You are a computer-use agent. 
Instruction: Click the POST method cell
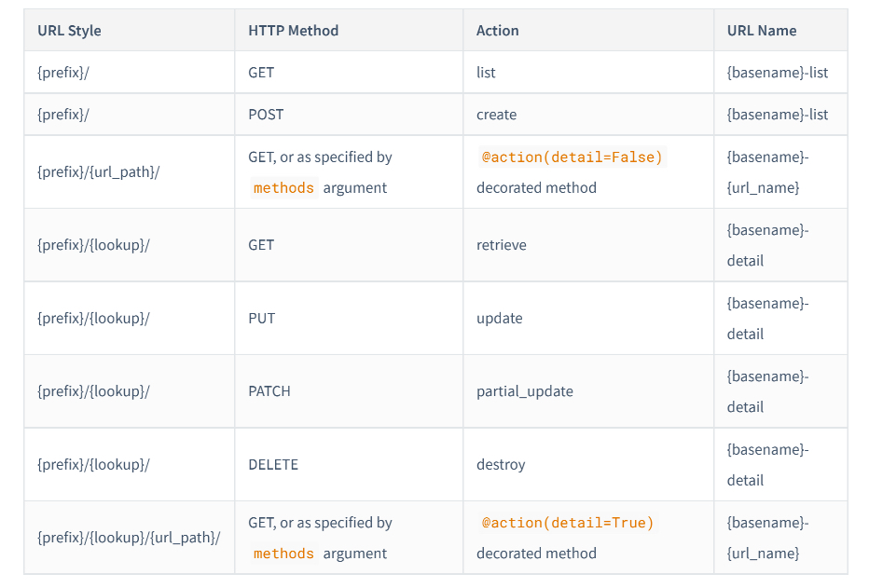[x=266, y=115]
